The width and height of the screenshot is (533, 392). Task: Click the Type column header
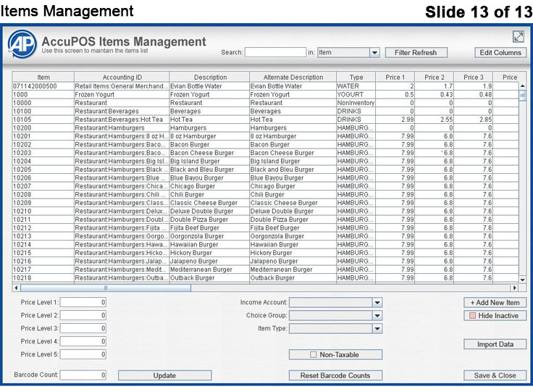(356, 78)
